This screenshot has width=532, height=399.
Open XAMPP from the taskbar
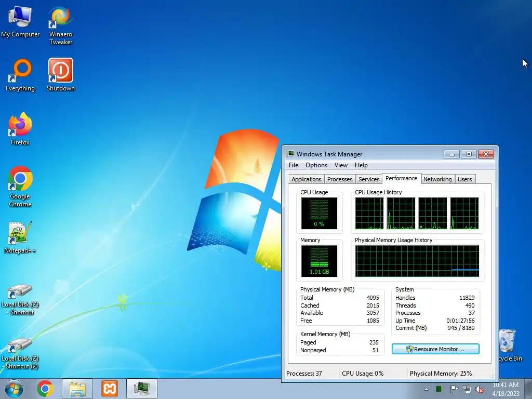click(110, 389)
